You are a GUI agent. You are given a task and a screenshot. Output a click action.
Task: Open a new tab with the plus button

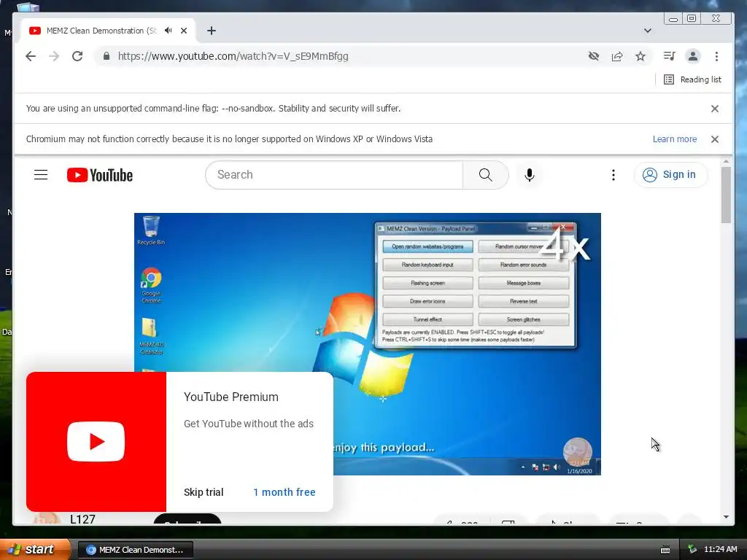pos(212,31)
